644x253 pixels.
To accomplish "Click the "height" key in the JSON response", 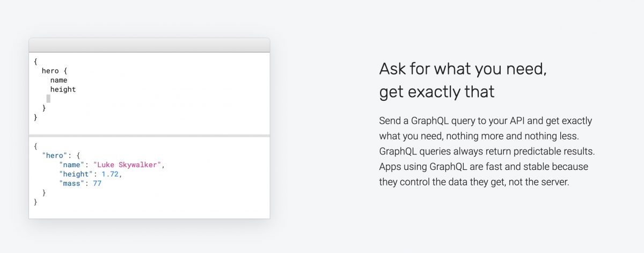I will pyautogui.click(x=76, y=174).
